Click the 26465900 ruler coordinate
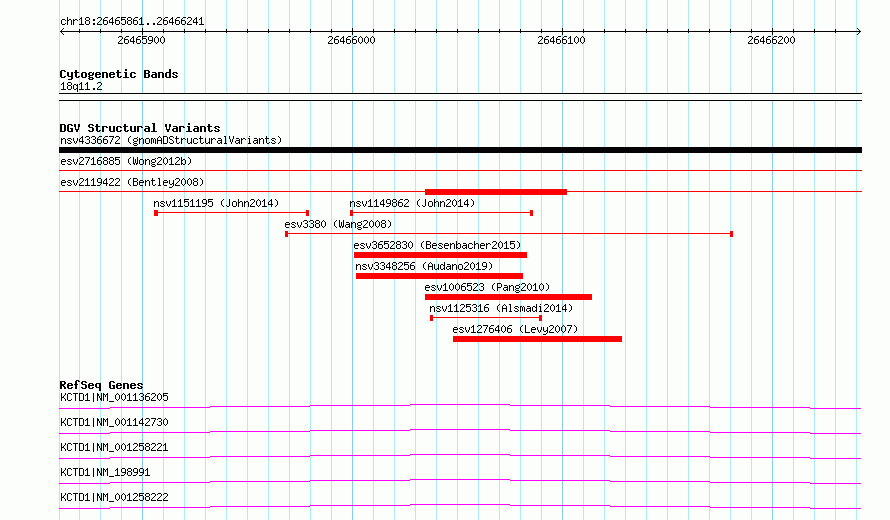The height and width of the screenshot is (520, 890). pyautogui.click(x=141, y=40)
